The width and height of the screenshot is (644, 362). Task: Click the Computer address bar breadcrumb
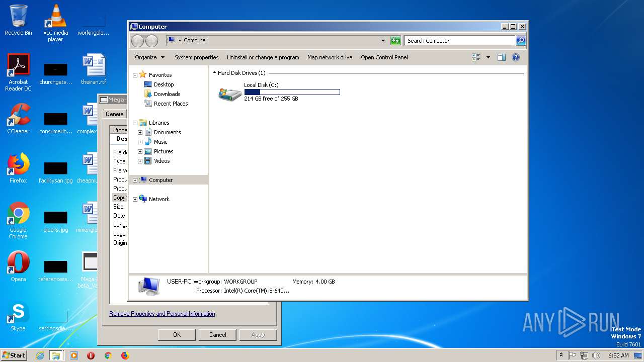195,40
